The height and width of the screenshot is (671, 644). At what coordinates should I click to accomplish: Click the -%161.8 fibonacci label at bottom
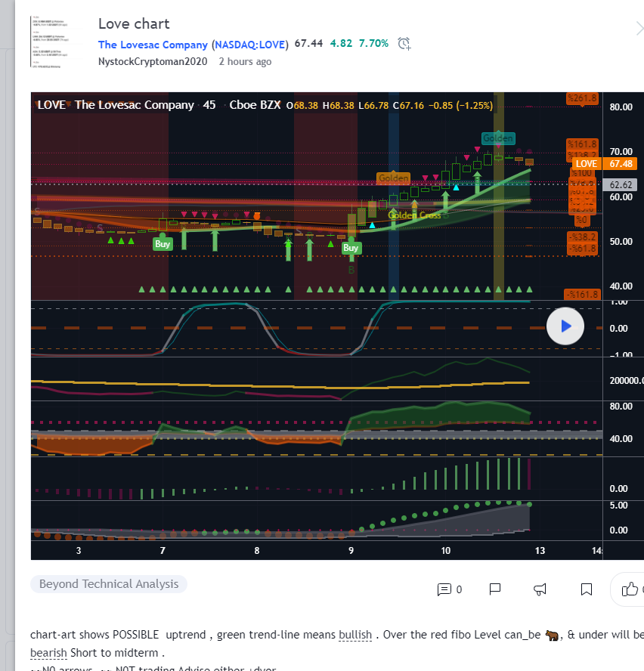[x=583, y=295]
